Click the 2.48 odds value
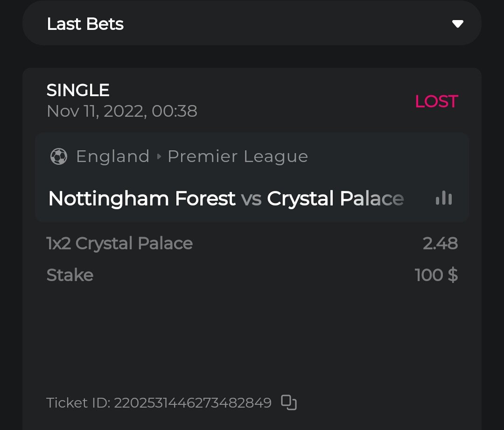Image resolution: width=504 pixels, height=430 pixels. point(440,243)
